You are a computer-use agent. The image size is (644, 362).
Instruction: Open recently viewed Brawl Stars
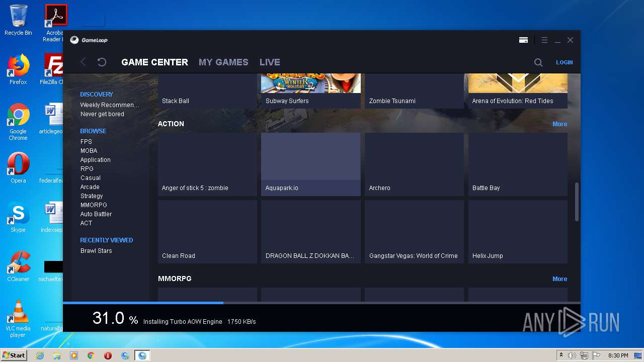click(96, 251)
